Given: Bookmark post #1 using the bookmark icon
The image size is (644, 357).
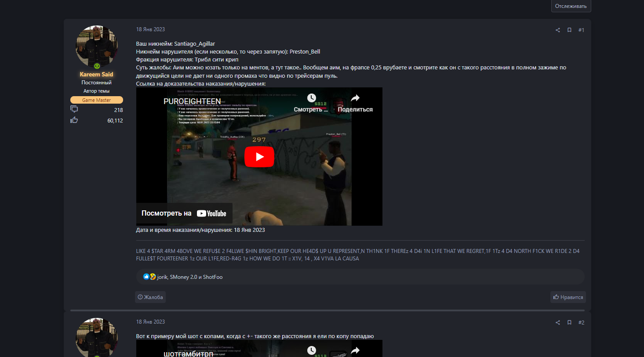Looking at the screenshot, I should (x=569, y=30).
